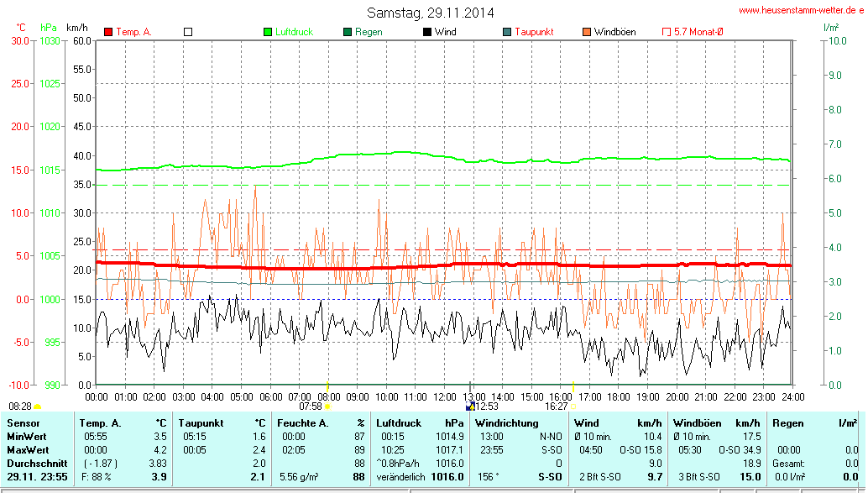Click the red °C axis unit label
Viewport: 868px width, 493px height.
tap(21, 28)
